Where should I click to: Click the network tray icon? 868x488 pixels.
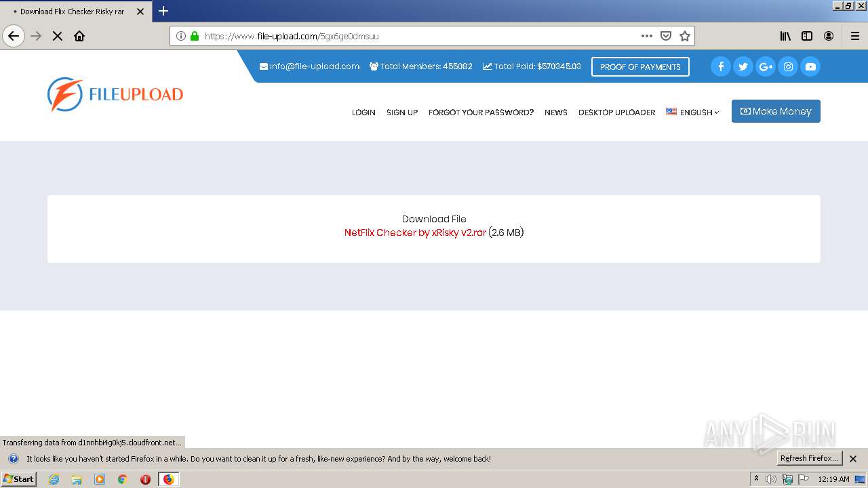pos(787,479)
